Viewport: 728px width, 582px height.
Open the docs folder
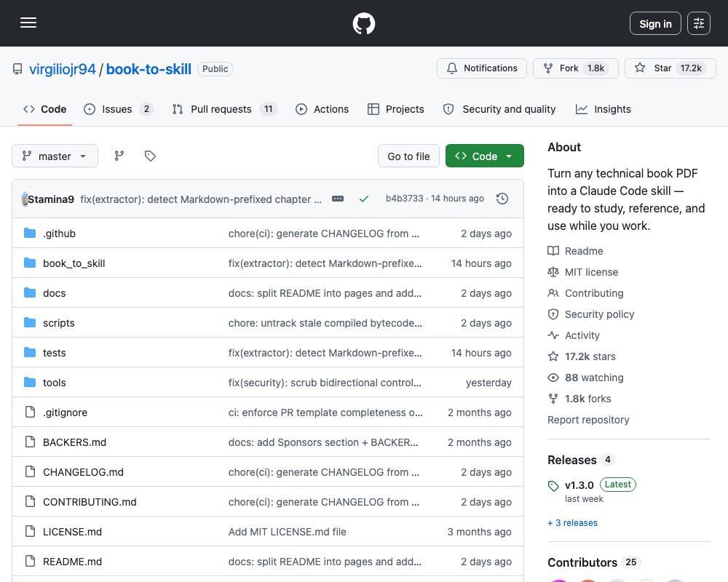(x=55, y=293)
